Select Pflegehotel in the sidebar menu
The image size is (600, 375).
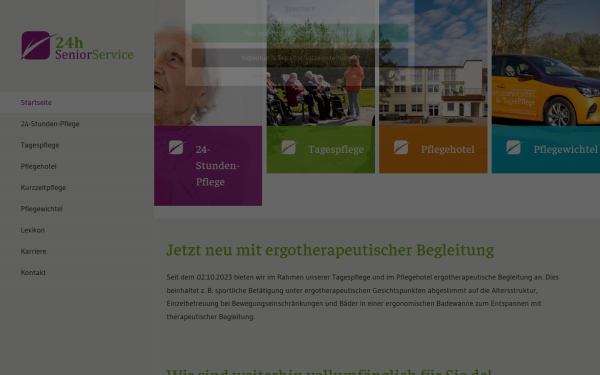(77, 166)
